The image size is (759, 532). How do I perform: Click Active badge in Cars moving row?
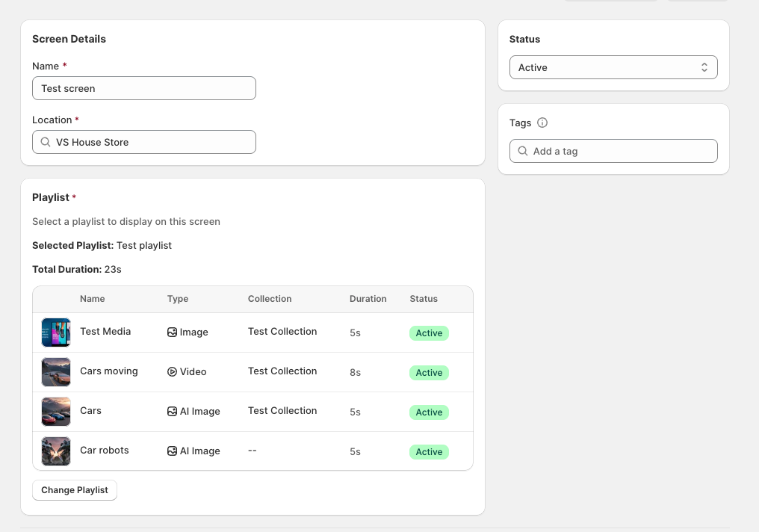coord(429,373)
